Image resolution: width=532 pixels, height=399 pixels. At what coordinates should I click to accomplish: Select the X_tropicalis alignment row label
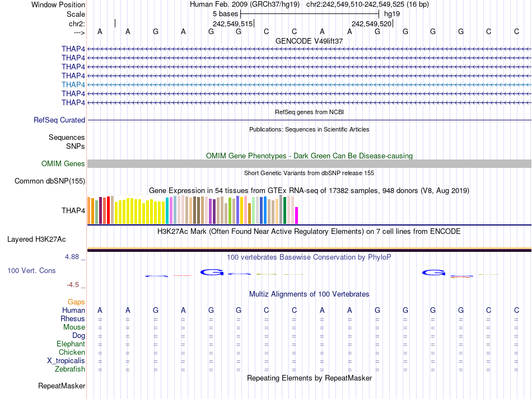[x=66, y=361]
